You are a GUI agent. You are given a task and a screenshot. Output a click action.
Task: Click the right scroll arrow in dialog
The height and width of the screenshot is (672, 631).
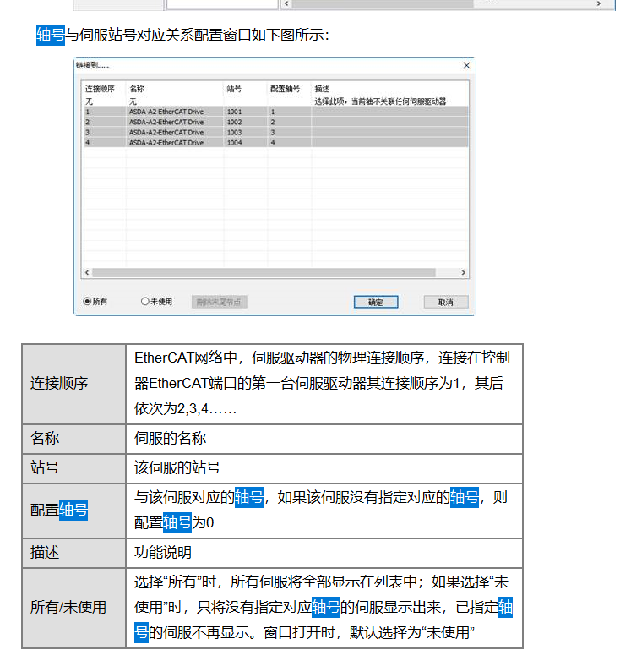[463, 273]
